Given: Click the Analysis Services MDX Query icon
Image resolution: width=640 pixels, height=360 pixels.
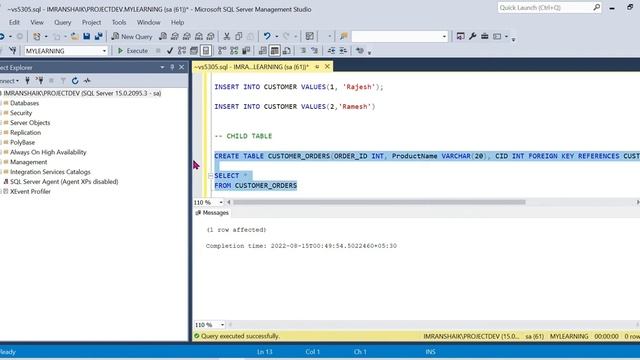Looking at the screenshot, I should pos(175,36).
